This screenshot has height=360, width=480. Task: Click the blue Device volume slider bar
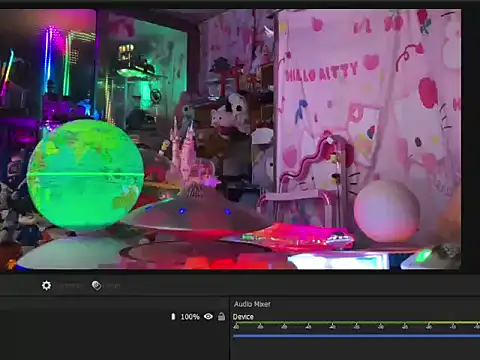tap(356, 336)
